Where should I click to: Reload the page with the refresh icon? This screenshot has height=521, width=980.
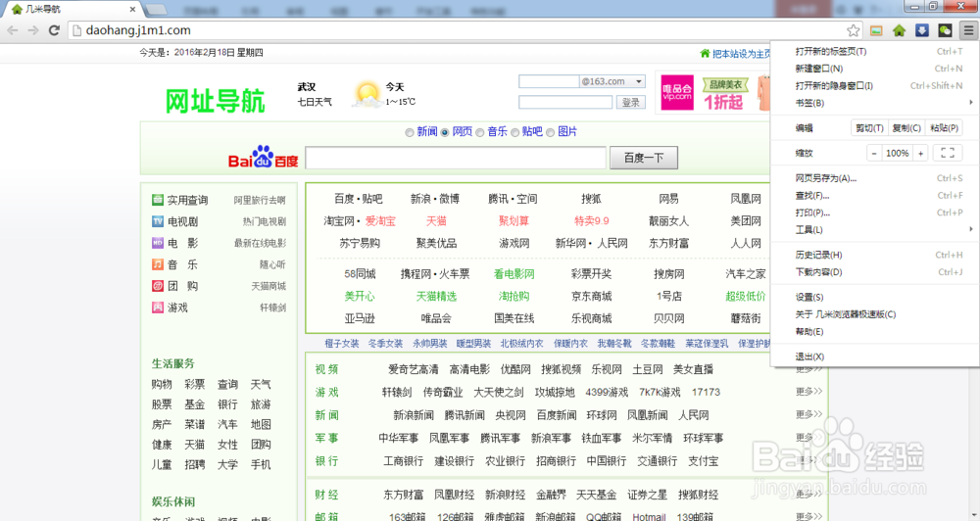point(54,30)
